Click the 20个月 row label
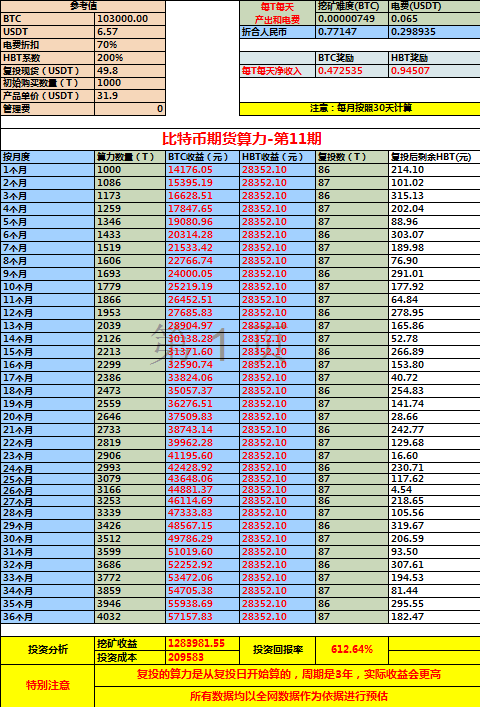Screen dimensions: 480x707 (47, 417)
